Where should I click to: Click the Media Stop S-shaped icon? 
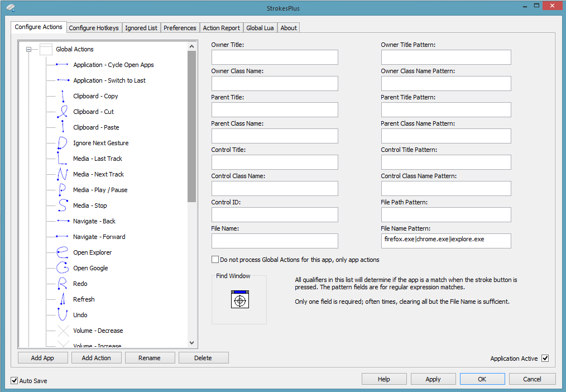coord(62,205)
